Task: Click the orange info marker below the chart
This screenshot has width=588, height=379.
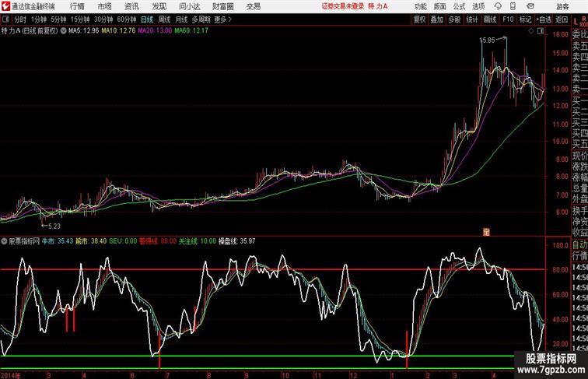Action: (x=486, y=232)
